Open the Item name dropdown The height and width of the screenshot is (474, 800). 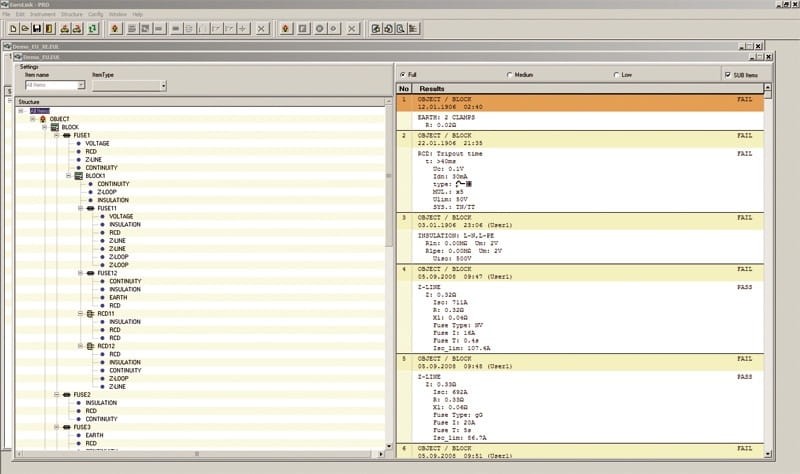click(81, 85)
